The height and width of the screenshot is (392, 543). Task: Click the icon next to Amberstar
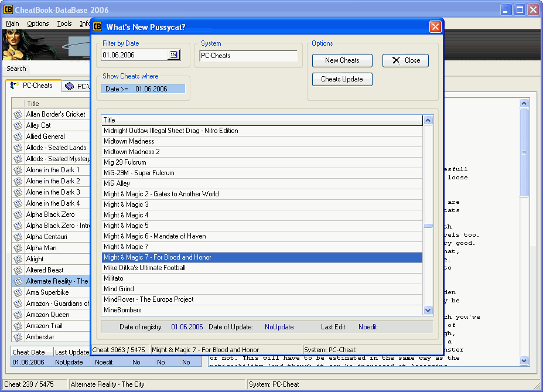pos(18,337)
